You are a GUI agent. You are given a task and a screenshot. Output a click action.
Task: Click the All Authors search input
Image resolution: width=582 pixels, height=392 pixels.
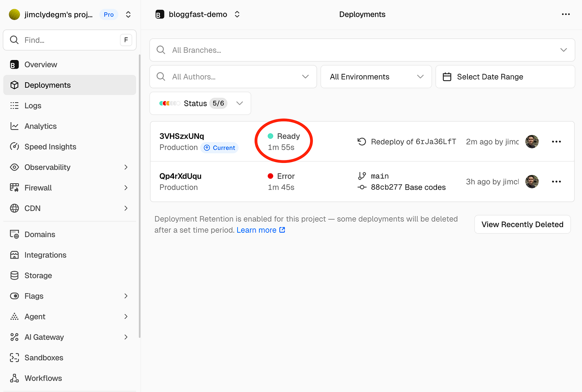coord(233,77)
